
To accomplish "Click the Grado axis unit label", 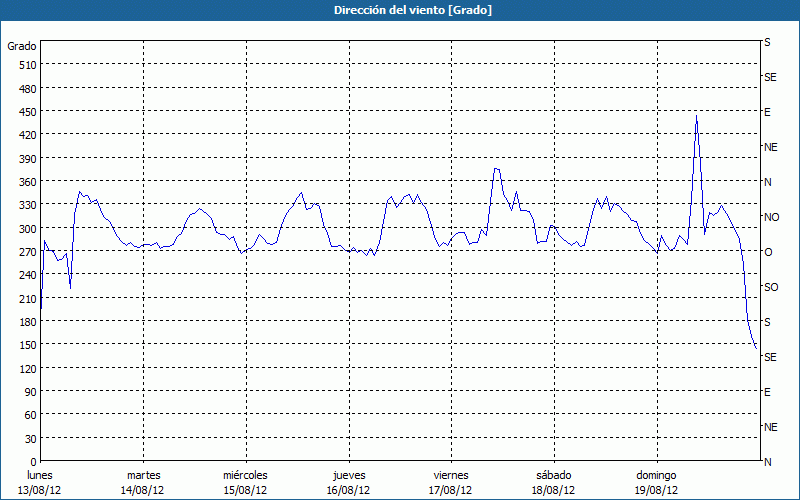I will point(22,46).
